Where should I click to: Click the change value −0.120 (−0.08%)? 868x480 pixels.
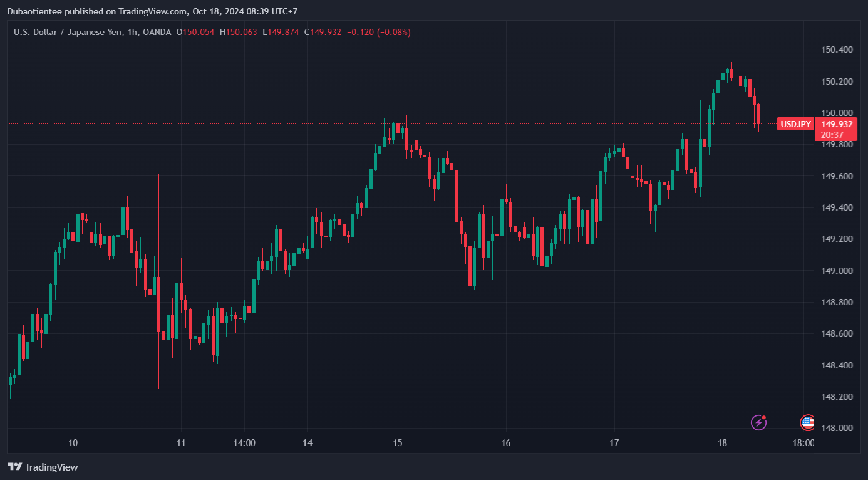point(379,32)
